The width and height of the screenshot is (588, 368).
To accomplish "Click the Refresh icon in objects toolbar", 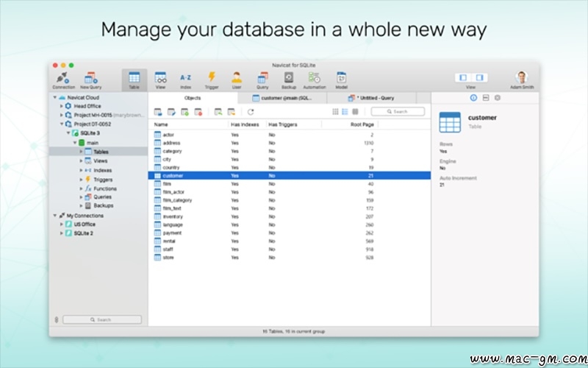I will click(251, 112).
